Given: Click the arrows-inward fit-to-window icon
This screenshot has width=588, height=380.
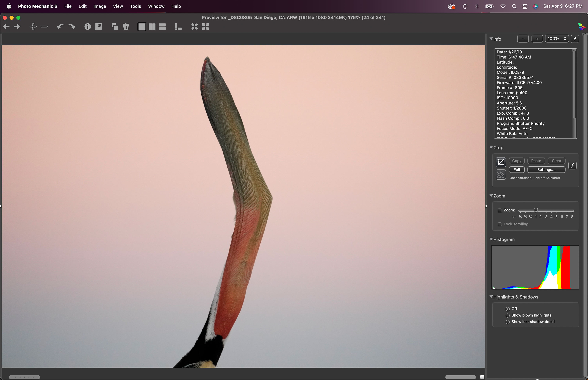Looking at the screenshot, I should [195, 27].
